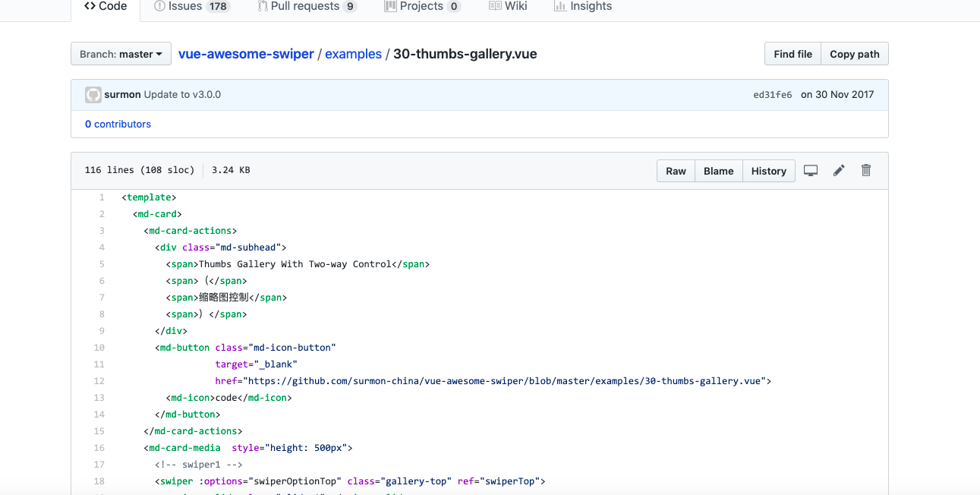View the 0 contributors list
The width and height of the screenshot is (980, 495).
click(118, 124)
